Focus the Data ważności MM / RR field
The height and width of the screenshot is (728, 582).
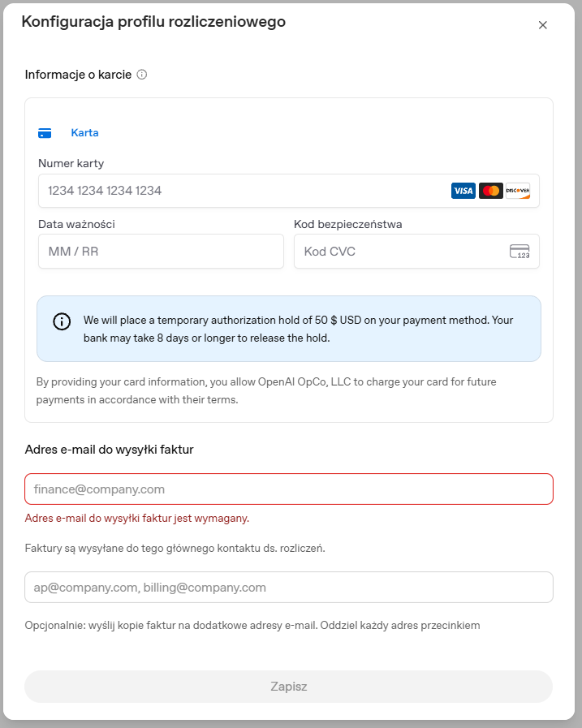(x=161, y=251)
